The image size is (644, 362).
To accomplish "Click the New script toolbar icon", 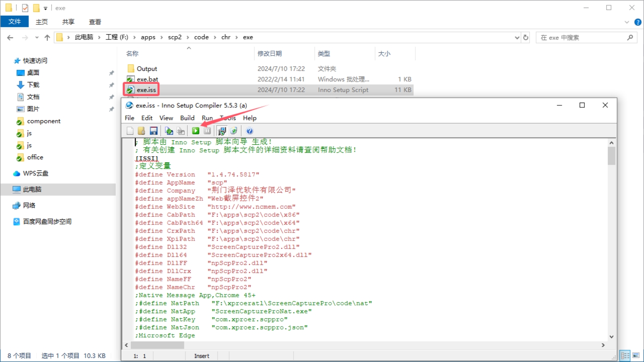I will click(130, 131).
